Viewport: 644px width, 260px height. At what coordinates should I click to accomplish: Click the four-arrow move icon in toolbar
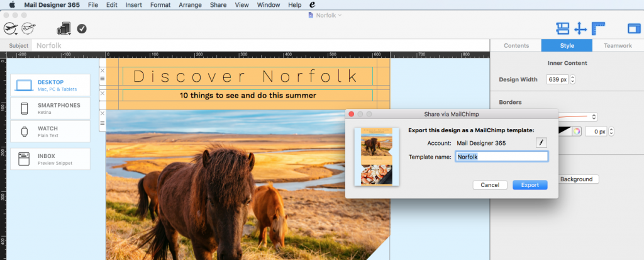coord(580,29)
